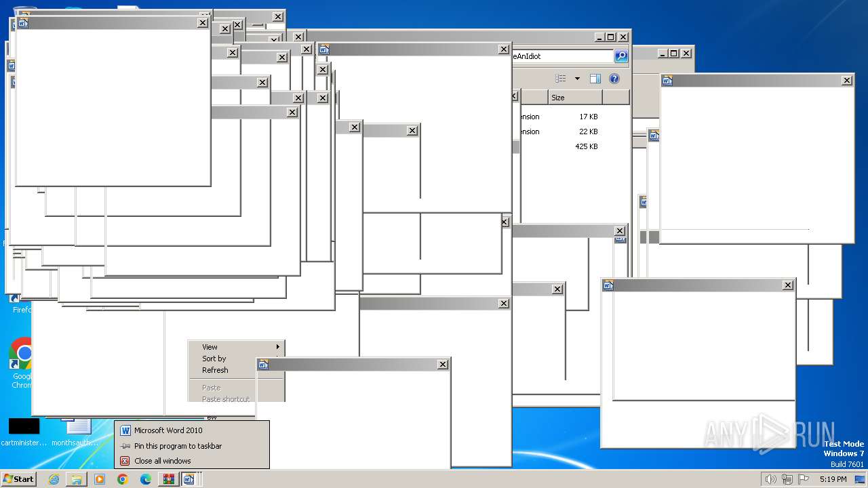Click the Explorer search magnifier button
This screenshot has height=488, width=868.
pyautogui.click(x=621, y=56)
